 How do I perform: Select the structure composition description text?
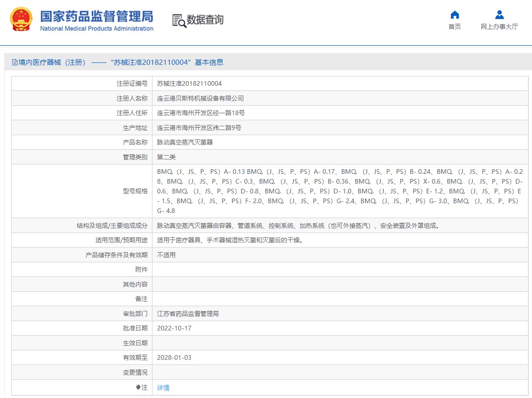pos(298,226)
